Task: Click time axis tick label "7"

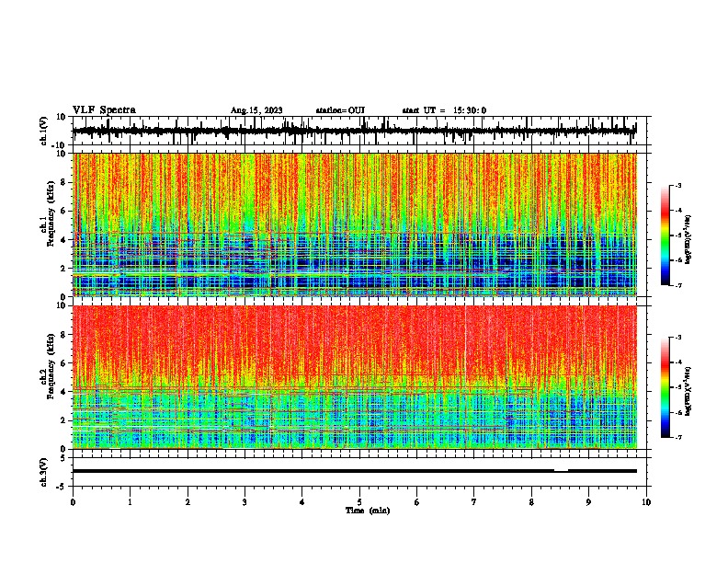Action: pyautogui.click(x=474, y=502)
